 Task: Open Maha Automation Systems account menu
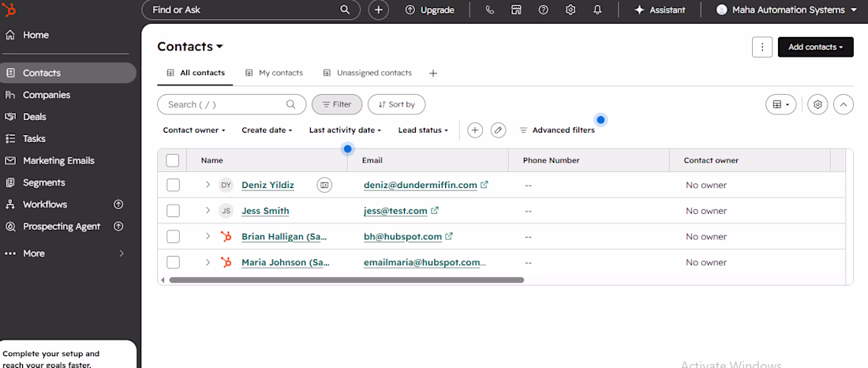786,10
